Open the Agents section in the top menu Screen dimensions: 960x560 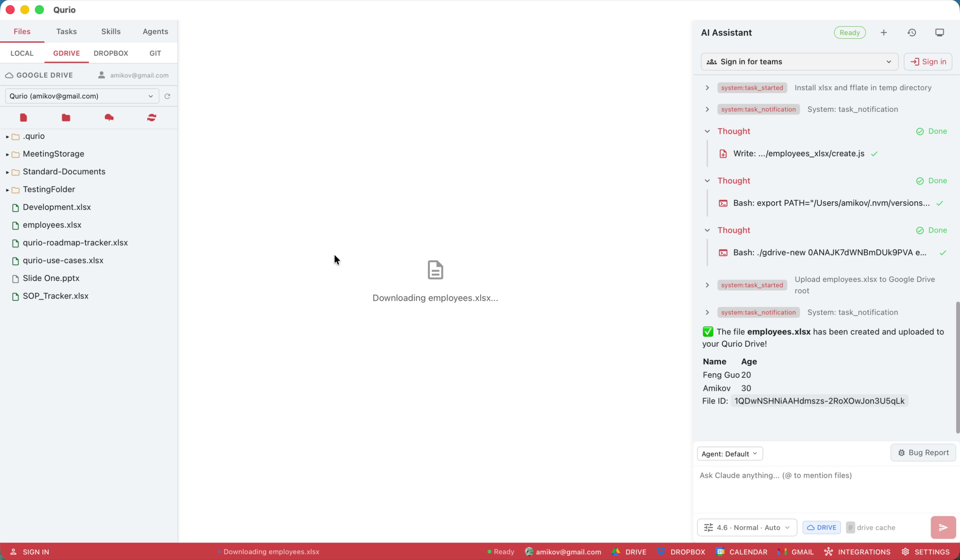tap(155, 31)
